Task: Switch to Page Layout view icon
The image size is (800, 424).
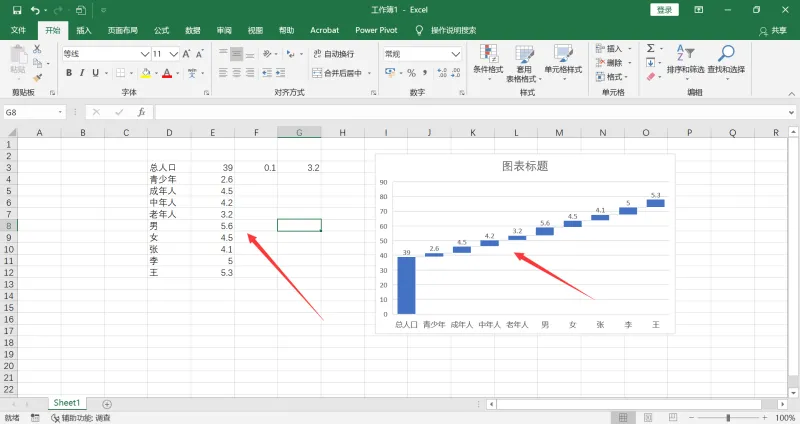Action: point(648,418)
